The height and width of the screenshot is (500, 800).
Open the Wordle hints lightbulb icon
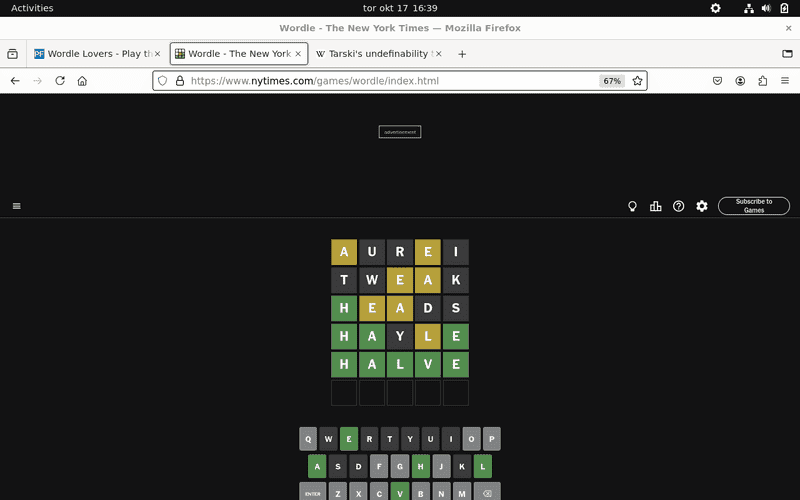[x=632, y=206]
